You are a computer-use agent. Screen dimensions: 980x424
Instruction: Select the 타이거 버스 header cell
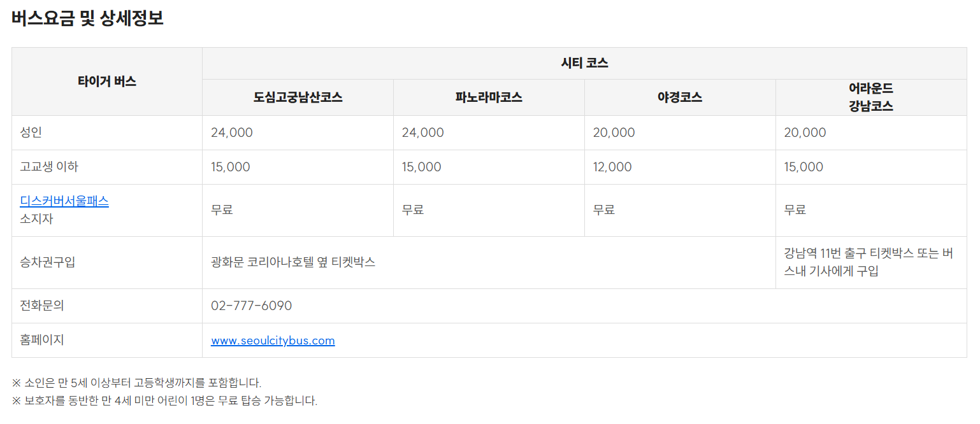107,81
